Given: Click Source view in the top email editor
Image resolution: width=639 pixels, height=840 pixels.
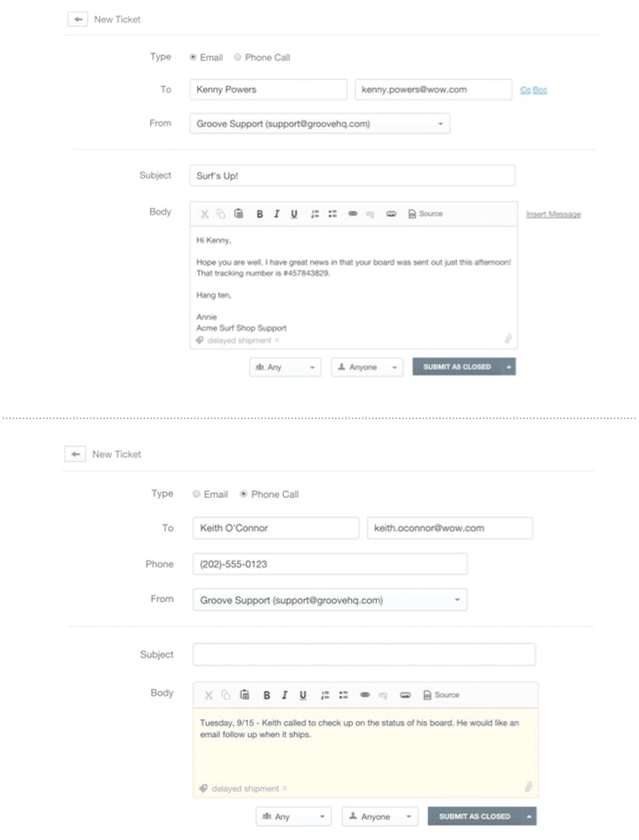Looking at the screenshot, I should (x=425, y=214).
